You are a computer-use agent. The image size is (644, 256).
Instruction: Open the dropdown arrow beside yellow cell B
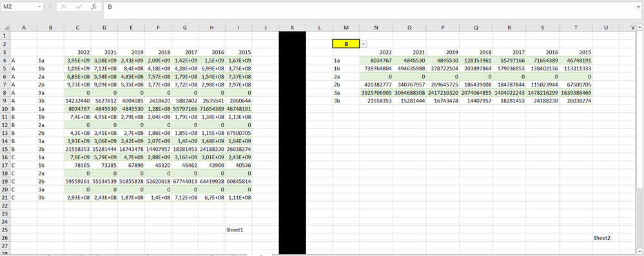coord(364,44)
